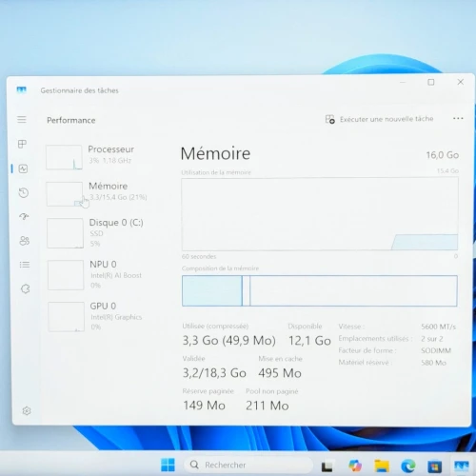Click the SODIMM form factor value
The height and width of the screenshot is (476, 476).
(436, 350)
